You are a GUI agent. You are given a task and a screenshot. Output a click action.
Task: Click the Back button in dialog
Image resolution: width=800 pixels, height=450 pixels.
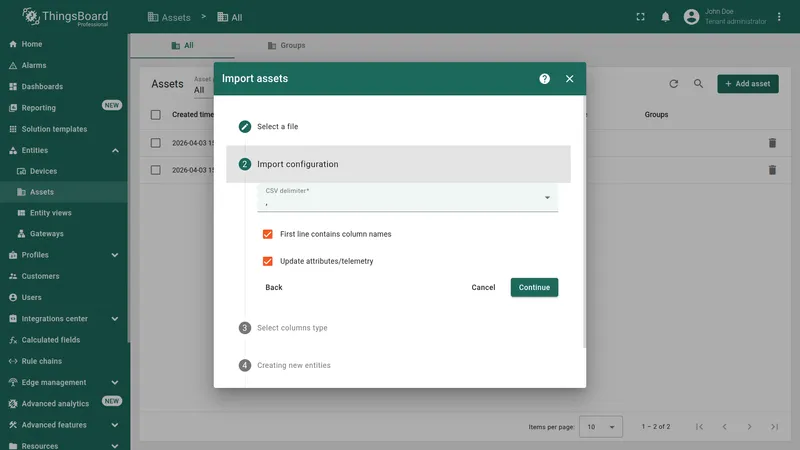point(273,287)
